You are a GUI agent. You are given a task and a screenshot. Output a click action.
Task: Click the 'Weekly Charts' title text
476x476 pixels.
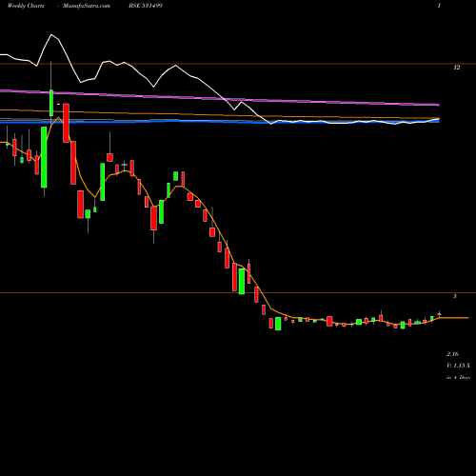tap(26, 6)
